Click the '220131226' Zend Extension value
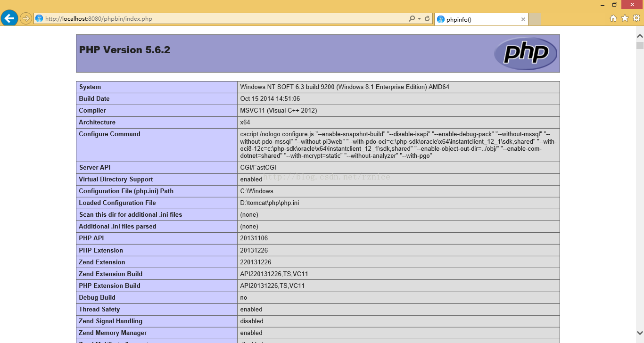This screenshot has height=343, width=644. [x=256, y=262]
